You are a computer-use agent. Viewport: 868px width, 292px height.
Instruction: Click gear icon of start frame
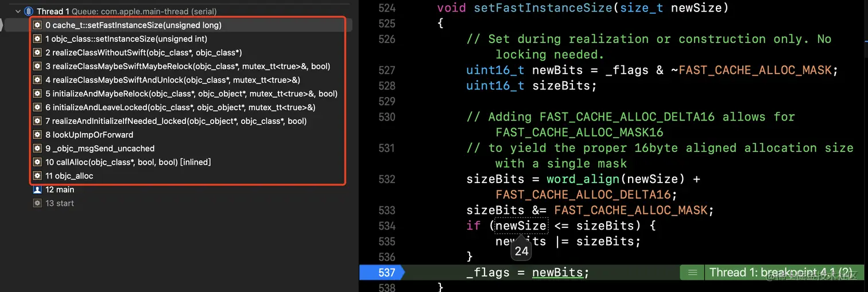37,203
